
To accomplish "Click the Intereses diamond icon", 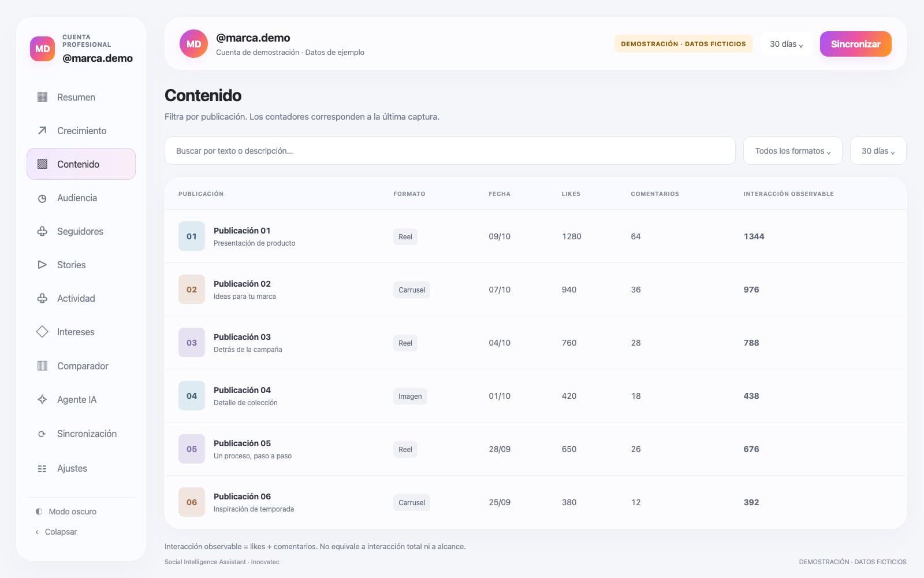I will [x=42, y=332].
